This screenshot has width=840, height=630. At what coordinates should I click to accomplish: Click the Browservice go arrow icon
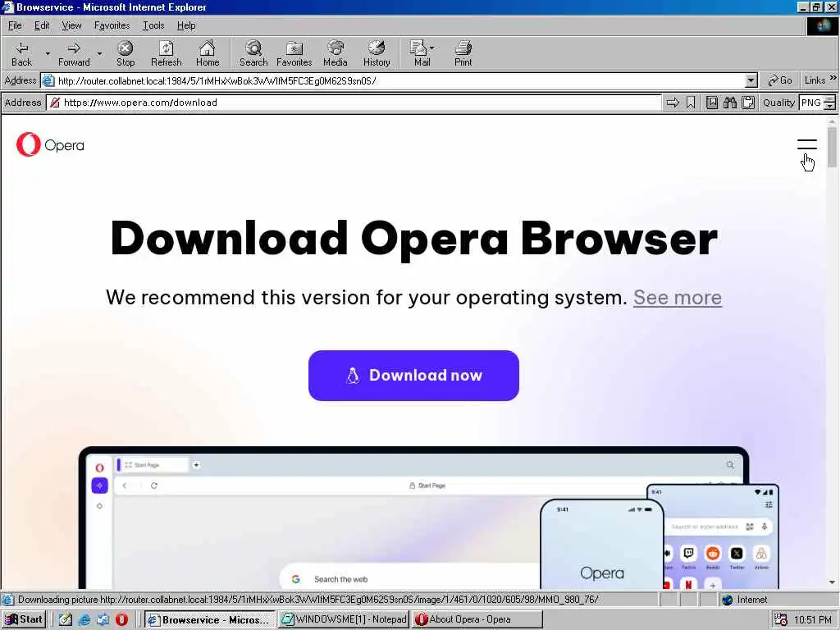(673, 103)
